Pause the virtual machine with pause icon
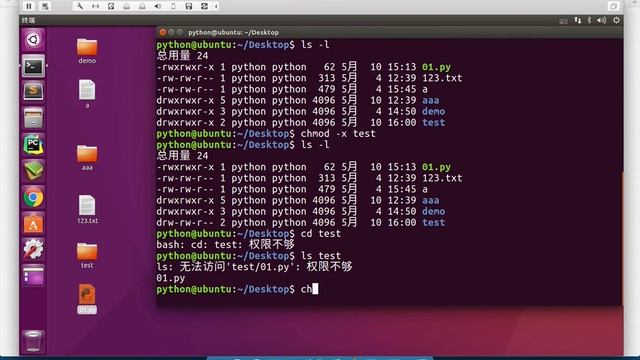This screenshot has height=360, width=640. (29, 6)
